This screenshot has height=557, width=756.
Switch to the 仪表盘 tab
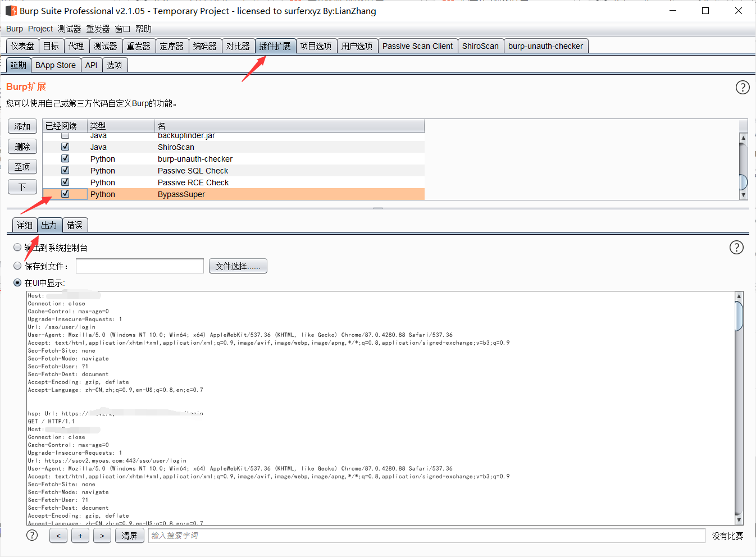(22, 46)
